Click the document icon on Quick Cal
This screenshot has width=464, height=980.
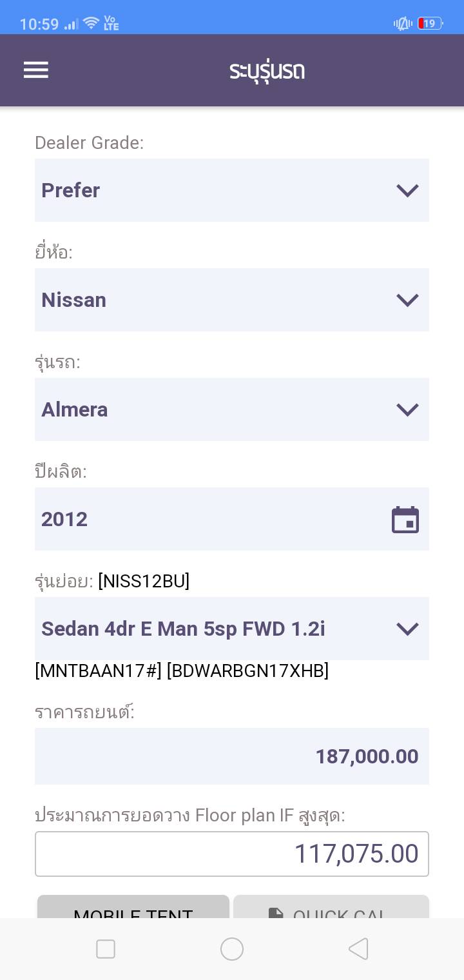click(276, 913)
